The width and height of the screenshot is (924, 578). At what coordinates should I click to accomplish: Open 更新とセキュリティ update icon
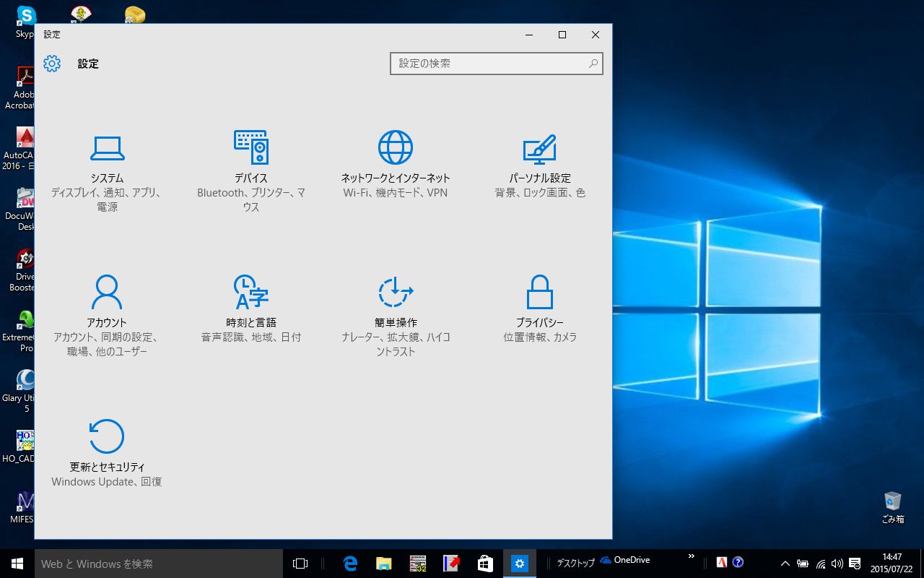107,436
